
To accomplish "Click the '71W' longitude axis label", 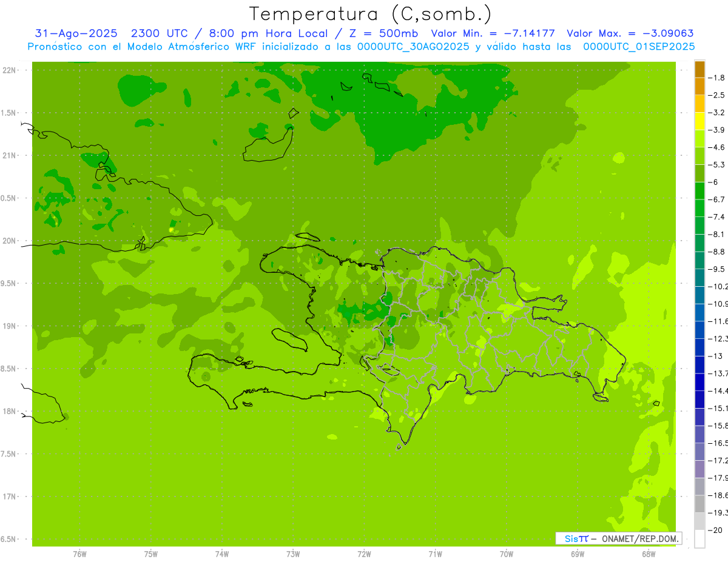I will 435,554.
